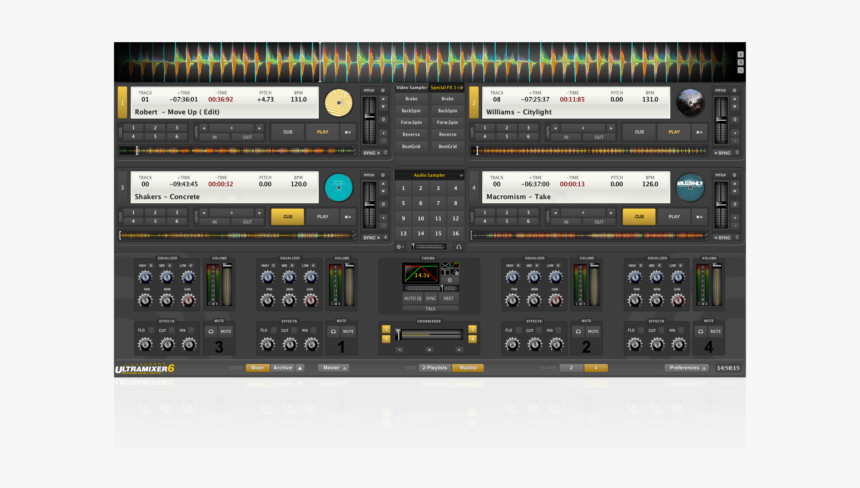Screen dimensions: 860x488
Task: Expand the Archive mode arrow
Action: [300, 368]
